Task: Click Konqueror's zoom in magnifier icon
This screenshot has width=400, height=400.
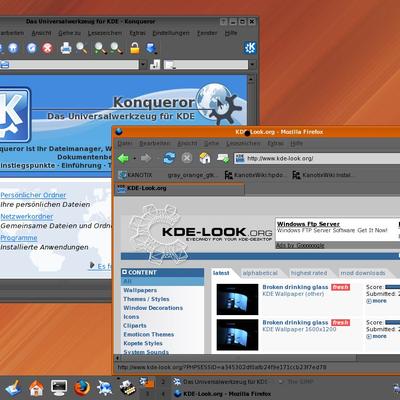Action: [100, 48]
